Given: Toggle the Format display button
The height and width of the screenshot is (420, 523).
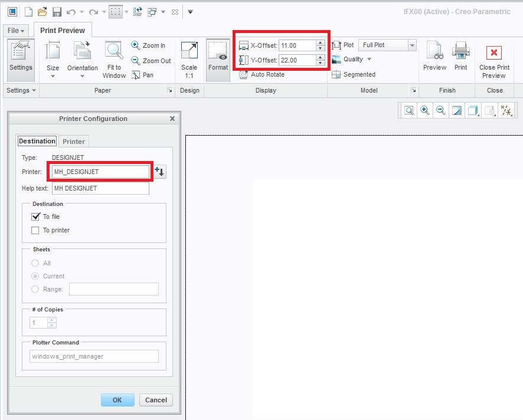Looking at the screenshot, I should pyautogui.click(x=218, y=60).
